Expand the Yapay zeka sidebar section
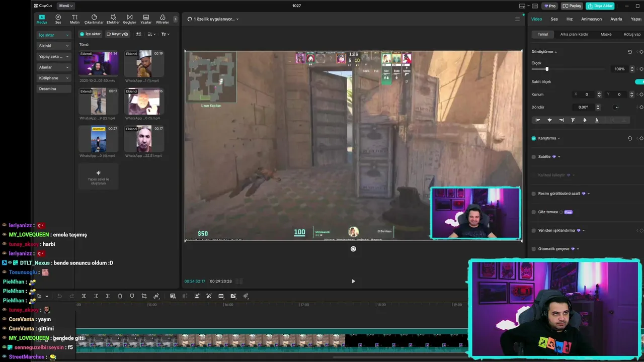The width and height of the screenshot is (644, 362). click(53, 57)
